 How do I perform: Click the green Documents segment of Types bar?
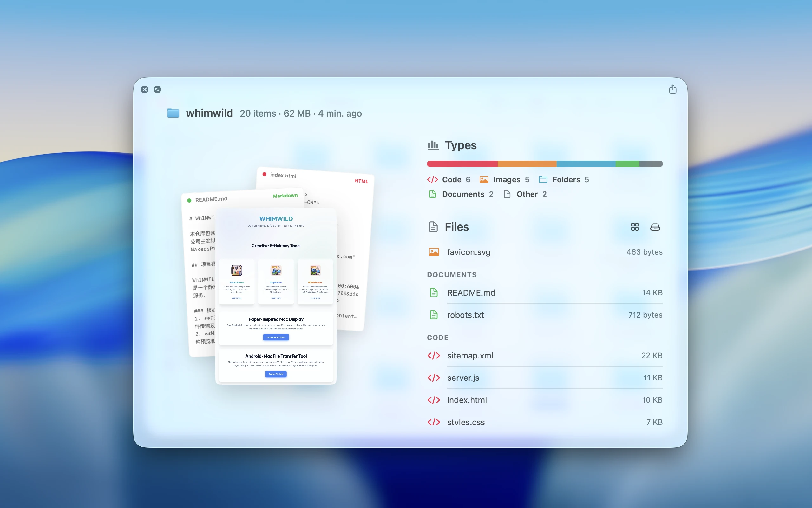click(x=627, y=164)
